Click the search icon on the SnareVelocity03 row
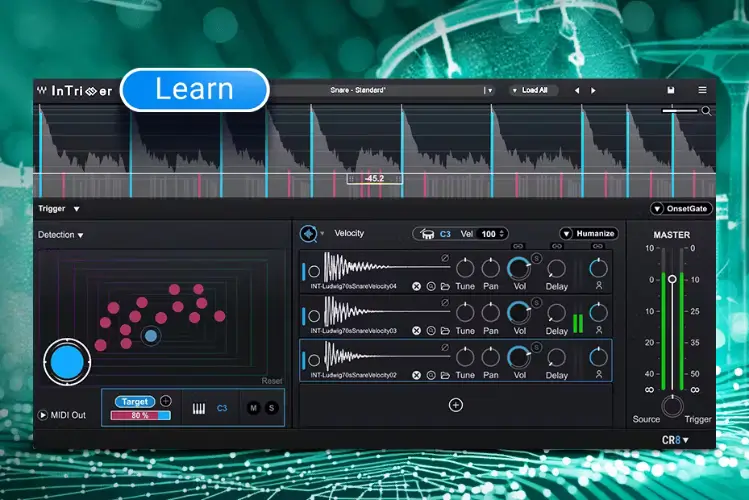The image size is (749, 500). 431,330
